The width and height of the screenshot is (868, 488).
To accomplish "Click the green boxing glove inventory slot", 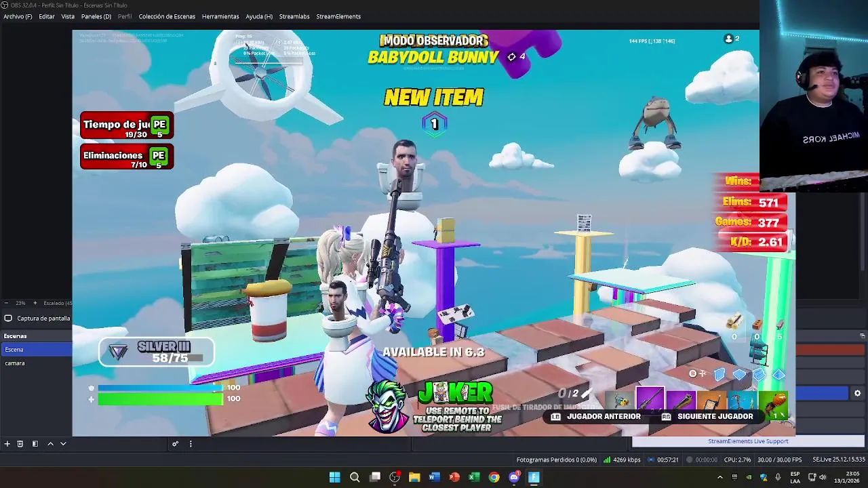I will [x=774, y=405].
